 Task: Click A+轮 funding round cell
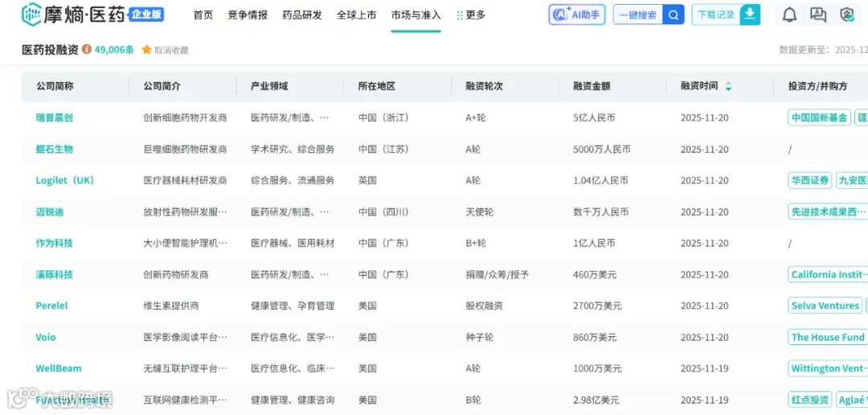(x=476, y=117)
